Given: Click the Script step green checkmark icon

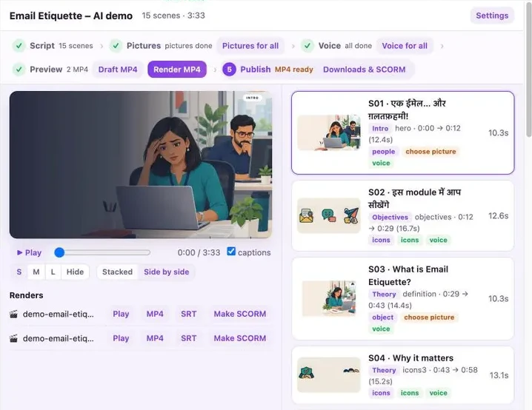Looking at the screenshot, I should click(19, 46).
